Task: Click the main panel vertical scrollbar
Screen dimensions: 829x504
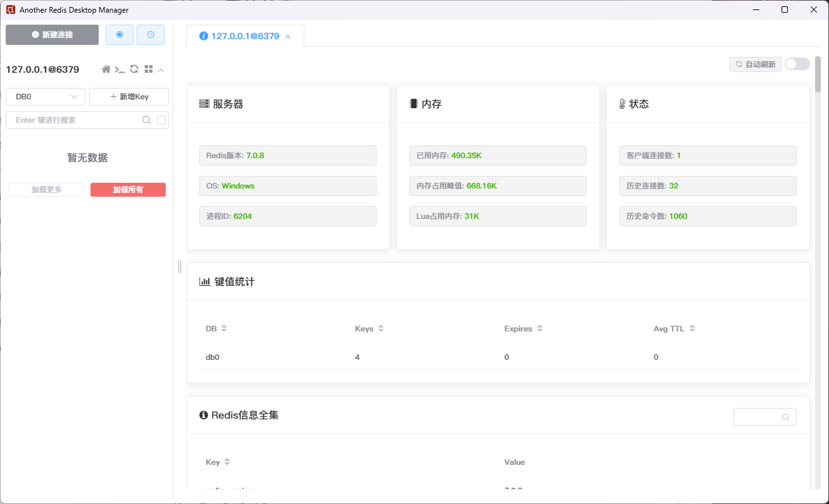Action: pyautogui.click(x=818, y=75)
